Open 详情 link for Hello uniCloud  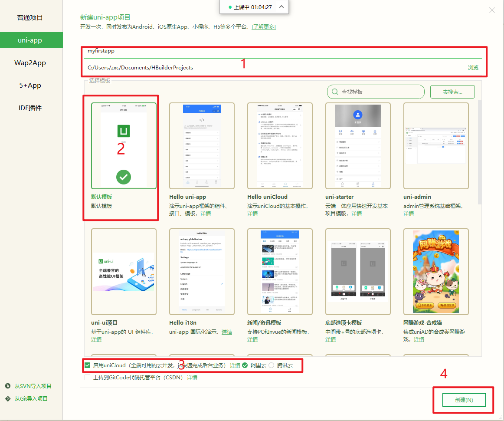[252, 214]
